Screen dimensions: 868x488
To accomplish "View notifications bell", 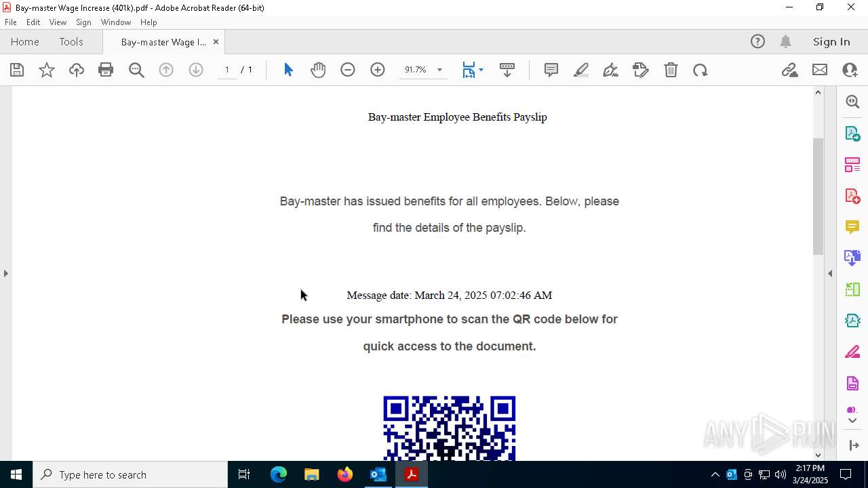I will [785, 41].
